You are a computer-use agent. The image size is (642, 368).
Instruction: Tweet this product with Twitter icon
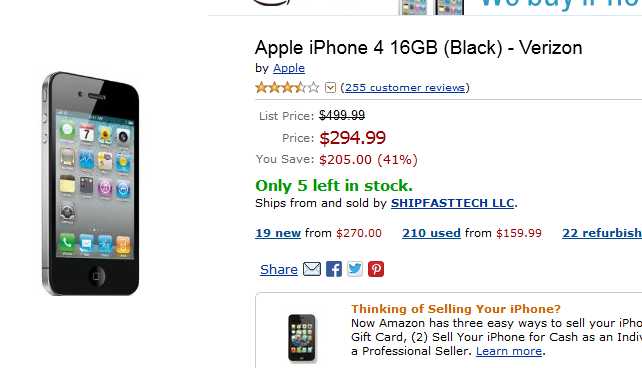point(355,269)
